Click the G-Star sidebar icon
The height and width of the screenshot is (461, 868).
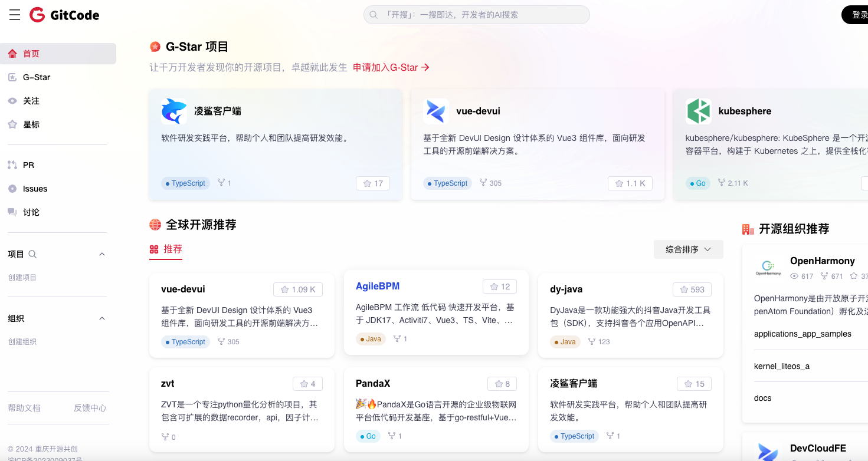[x=12, y=77]
